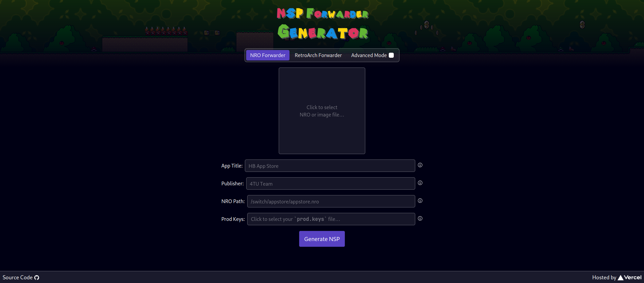Click the 'Prod Keys:' label
644x283 pixels.
pyautogui.click(x=233, y=219)
